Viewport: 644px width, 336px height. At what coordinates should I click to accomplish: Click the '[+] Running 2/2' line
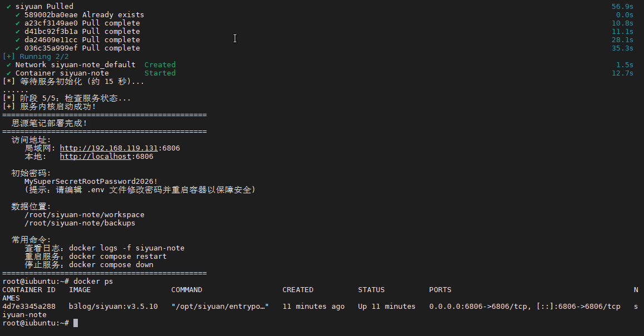tap(36, 56)
